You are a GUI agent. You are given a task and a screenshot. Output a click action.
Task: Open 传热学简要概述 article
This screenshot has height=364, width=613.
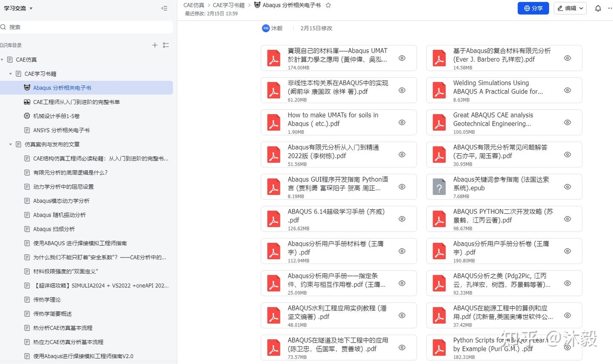[52, 314]
